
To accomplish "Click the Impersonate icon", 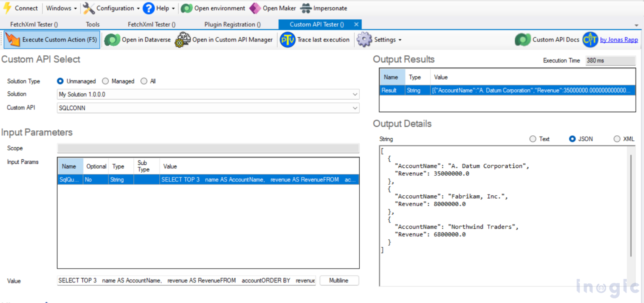I will (306, 8).
